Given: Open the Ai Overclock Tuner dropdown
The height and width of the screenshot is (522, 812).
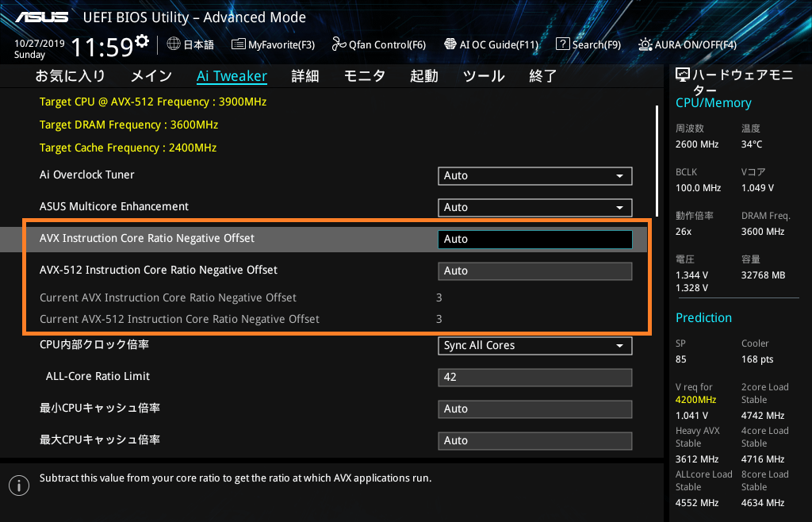Looking at the screenshot, I should (535, 175).
